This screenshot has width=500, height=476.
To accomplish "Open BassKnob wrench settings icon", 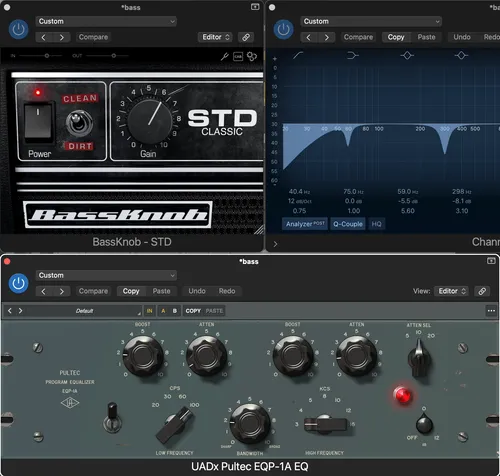I will click(224, 56).
